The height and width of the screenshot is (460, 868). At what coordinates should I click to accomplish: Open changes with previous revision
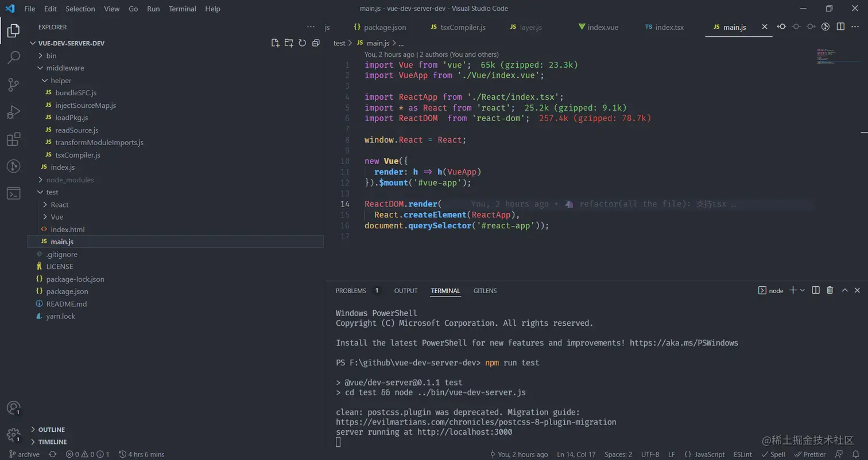pos(782,27)
